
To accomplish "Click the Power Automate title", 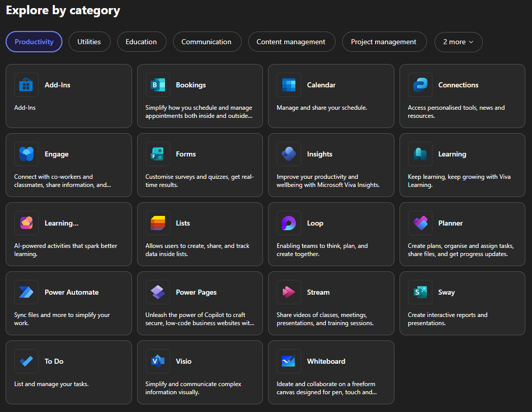I will coord(72,292).
